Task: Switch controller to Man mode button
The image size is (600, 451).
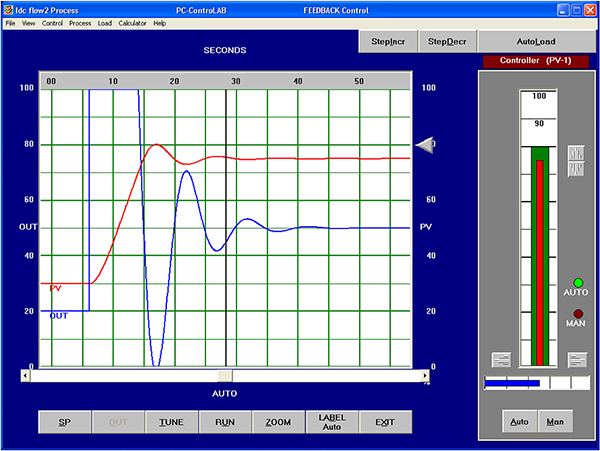Action: coord(555,421)
